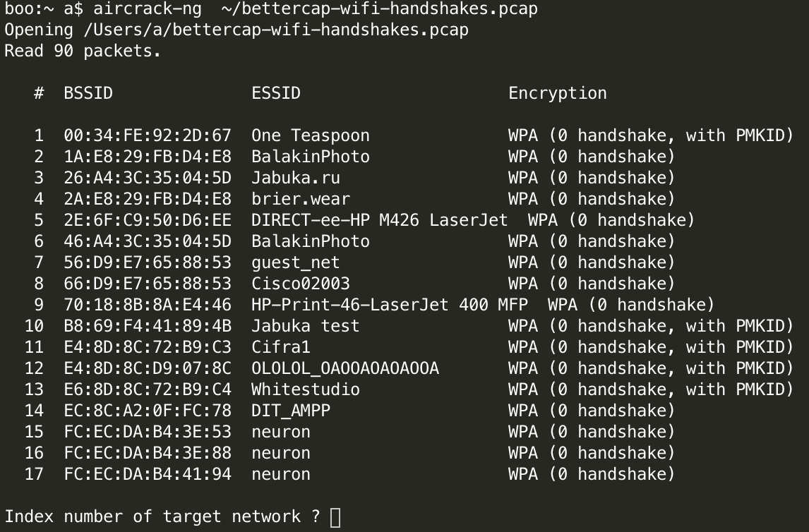This screenshot has height=532, width=809.
Task: Click the Jabuka test network name
Action: (305, 326)
